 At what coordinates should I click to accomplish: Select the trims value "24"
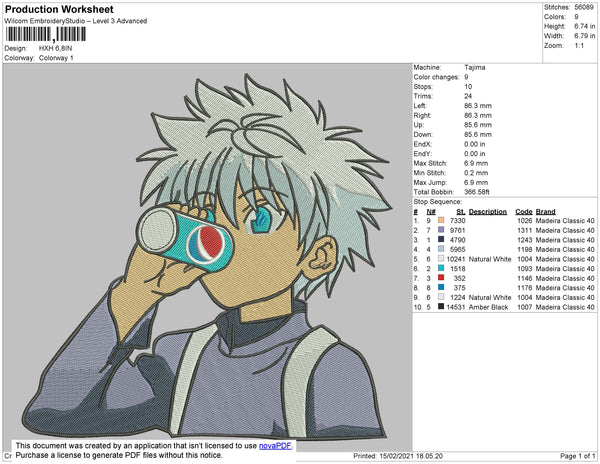coord(468,96)
